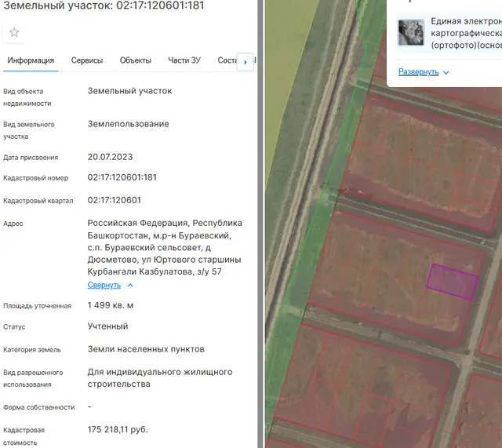This screenshot has width=502, height=448.
Task: Click the cadastral cost 175 218,11 руб.
Action: tap(118, 429)
